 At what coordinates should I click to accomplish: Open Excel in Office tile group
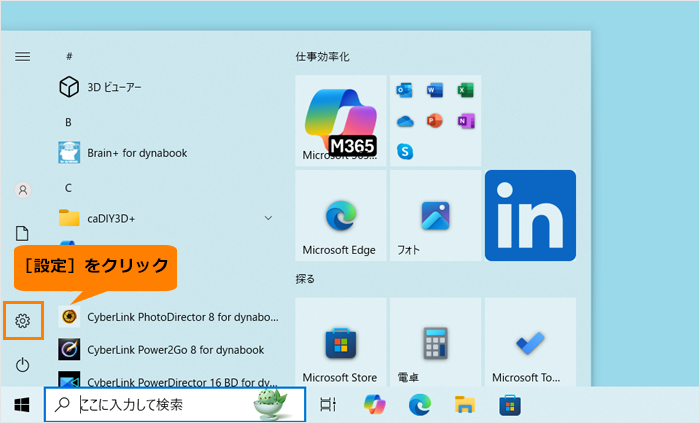pos(466,90)
